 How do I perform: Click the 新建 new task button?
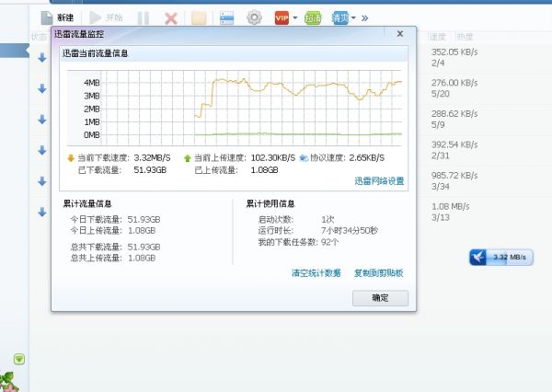[x=57, y=17]
